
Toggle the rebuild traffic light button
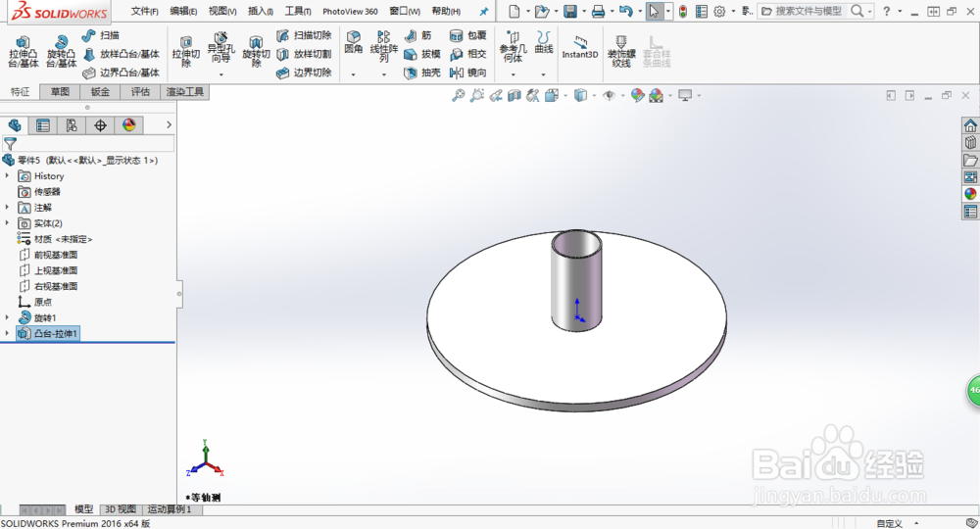coord(683,11)
